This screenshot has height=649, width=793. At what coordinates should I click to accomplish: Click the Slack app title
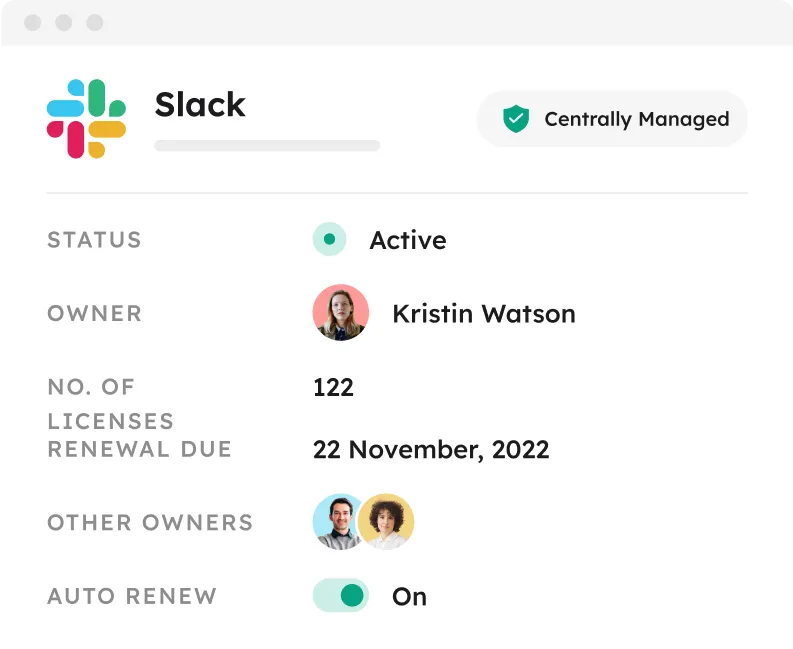pos(200,105)
